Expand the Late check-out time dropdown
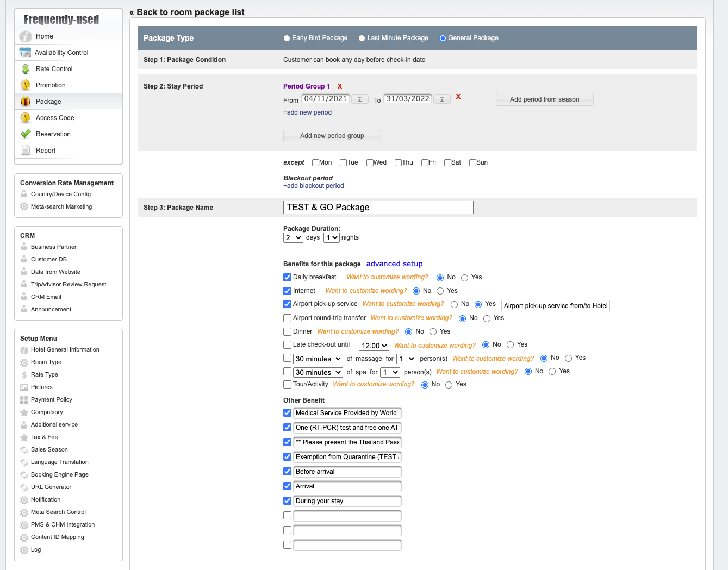Viewport: 728px width, 570px height. pyautogui.click(x=374, y=346)
